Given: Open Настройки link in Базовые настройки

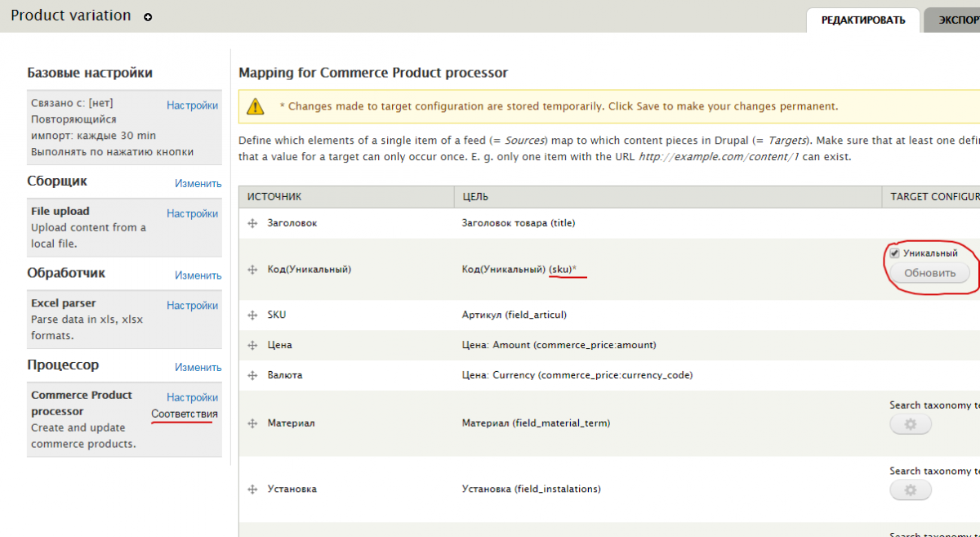Looking at the screenshot, I should point(192,105).
